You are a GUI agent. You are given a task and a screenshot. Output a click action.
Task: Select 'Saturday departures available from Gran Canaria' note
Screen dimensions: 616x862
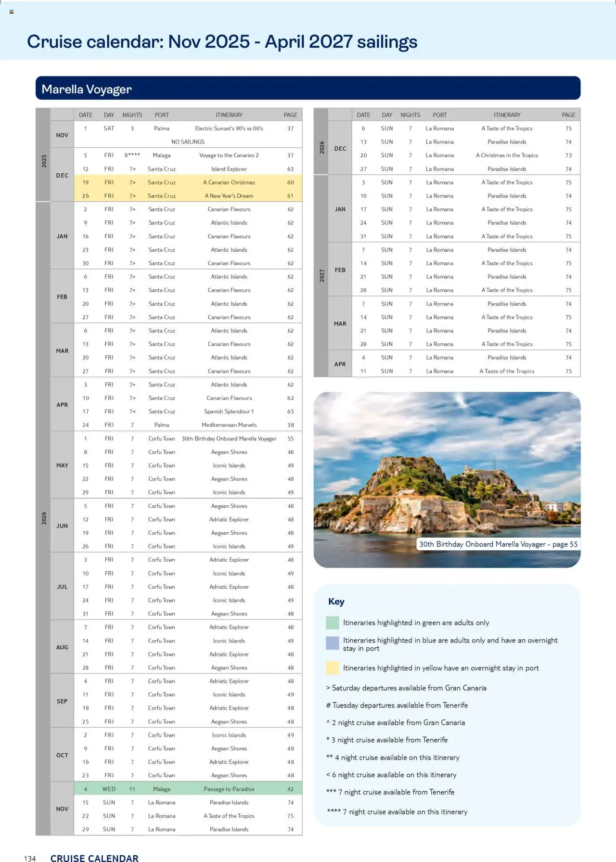coord(406,688)
